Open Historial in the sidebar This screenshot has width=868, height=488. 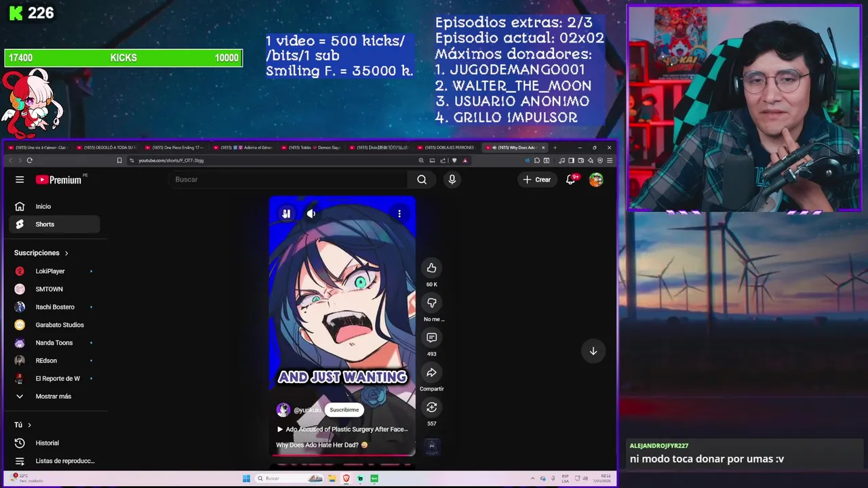[54, 443]
